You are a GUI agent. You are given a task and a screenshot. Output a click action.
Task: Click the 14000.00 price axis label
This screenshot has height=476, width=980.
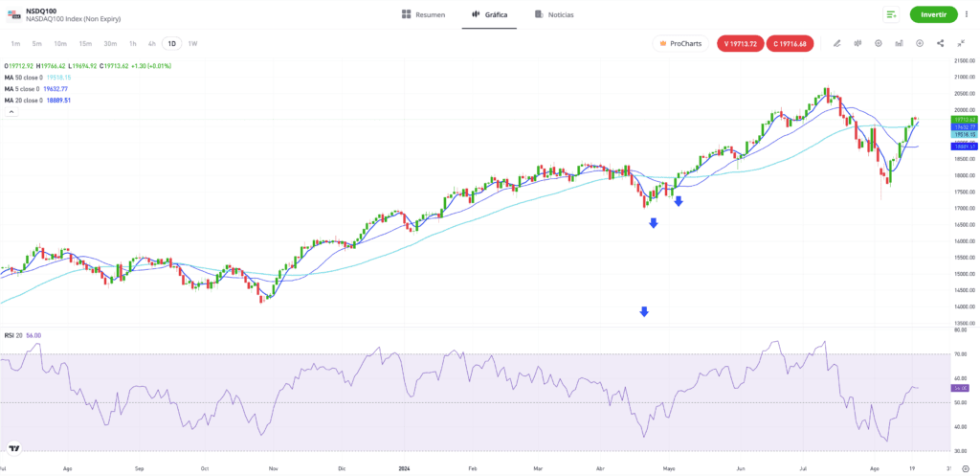(965, 306)
